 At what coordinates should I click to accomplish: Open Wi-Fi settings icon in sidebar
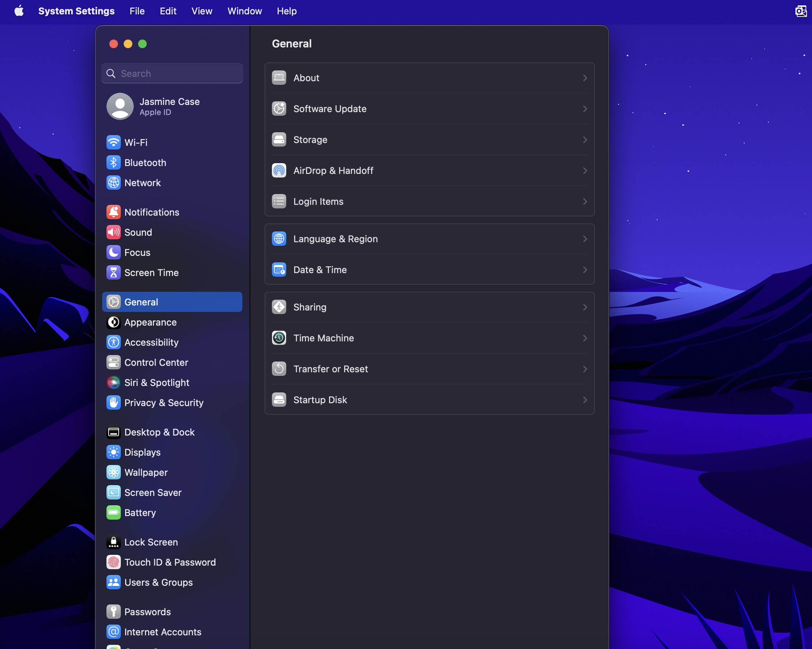[113, 142]
